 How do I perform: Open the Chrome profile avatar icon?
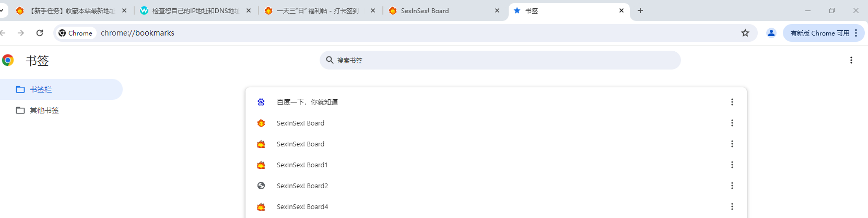771,33
